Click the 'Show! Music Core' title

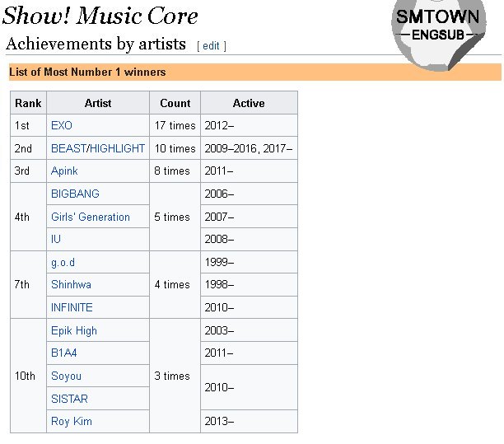tap(100, 16)
